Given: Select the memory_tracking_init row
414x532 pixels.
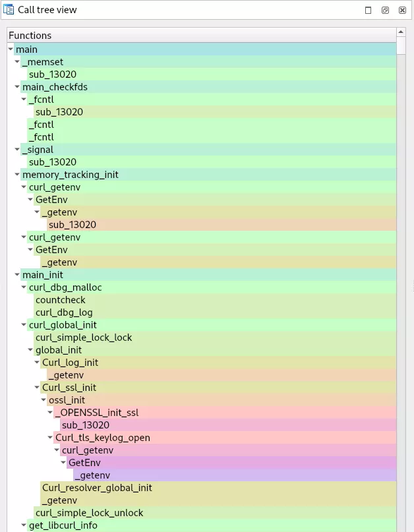Looking at the screenshot, I should click(208, 175).
